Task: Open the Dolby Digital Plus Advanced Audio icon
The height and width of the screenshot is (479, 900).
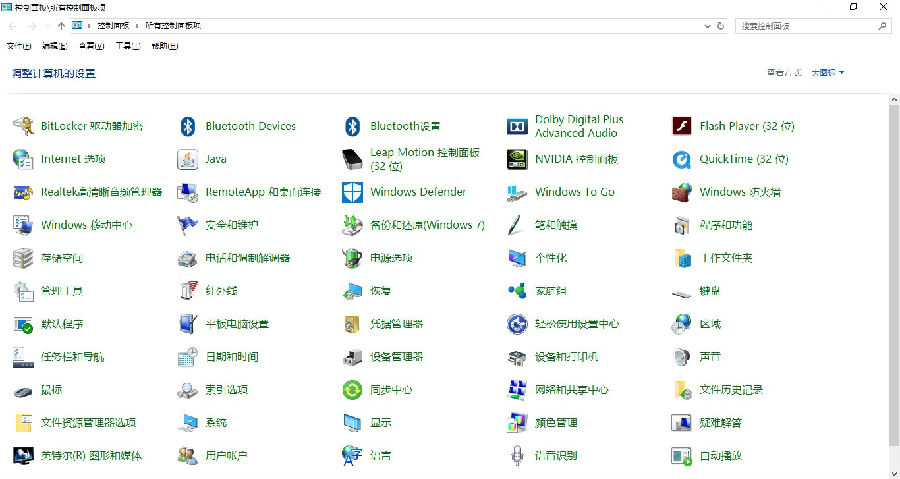Action: point(517,126)
